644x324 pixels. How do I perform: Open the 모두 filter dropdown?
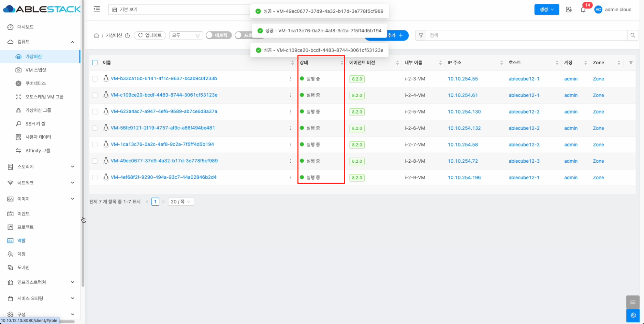[186, 35]
